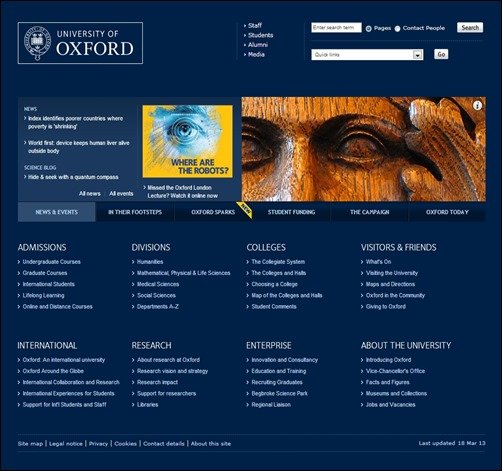This screenshot has height=471, width=502.
Task: Switch to the Oxford Sparks tab
Action: [213, 212]
